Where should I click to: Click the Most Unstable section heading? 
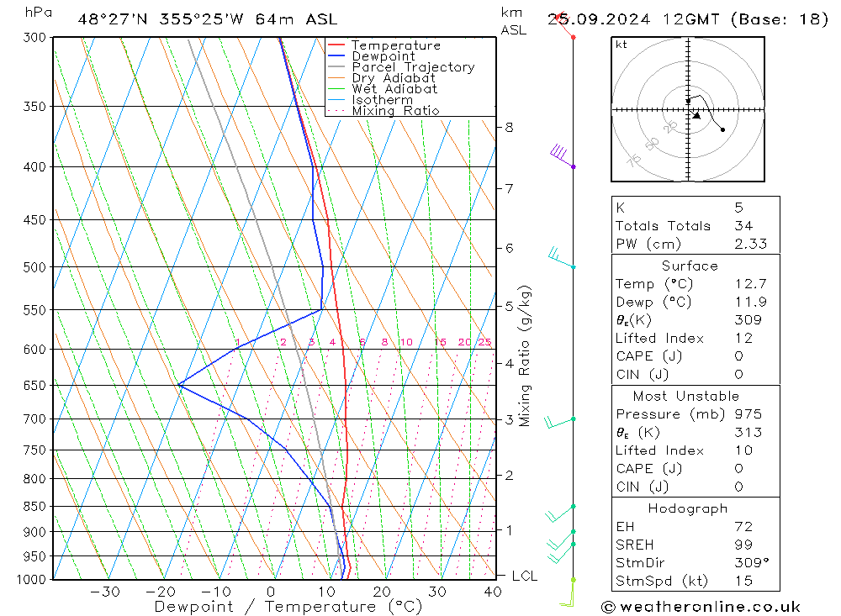click(x=686, y=396)
